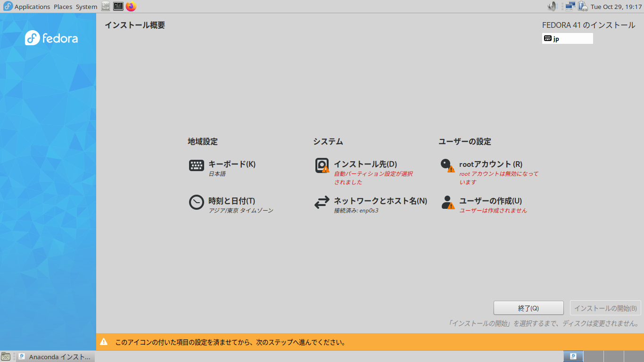Open the Places menu
This screenshot has width=644, height=362.
(63, 7)
